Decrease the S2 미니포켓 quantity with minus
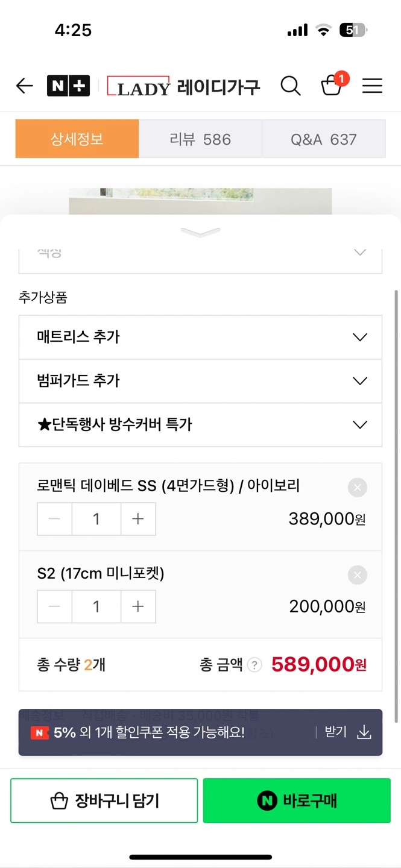401x868 pixels. point(55,606)
